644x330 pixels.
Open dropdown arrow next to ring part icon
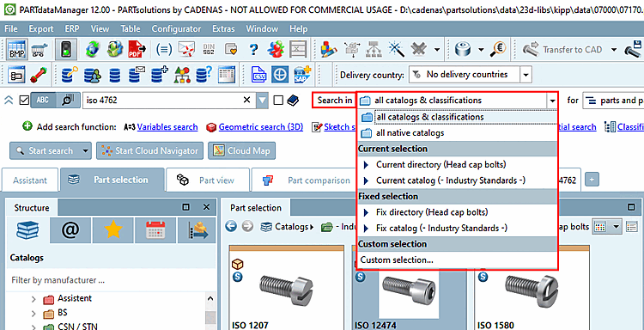481,50
